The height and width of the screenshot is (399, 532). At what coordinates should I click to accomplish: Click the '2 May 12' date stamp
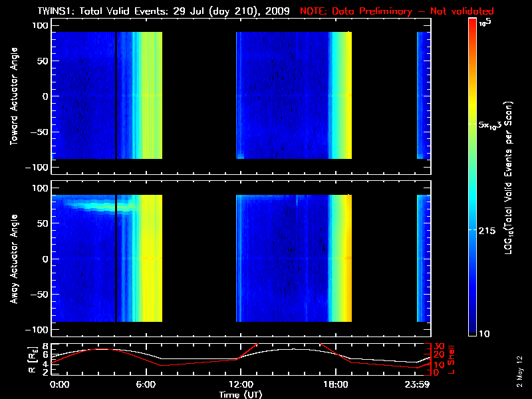click(519, 372)
